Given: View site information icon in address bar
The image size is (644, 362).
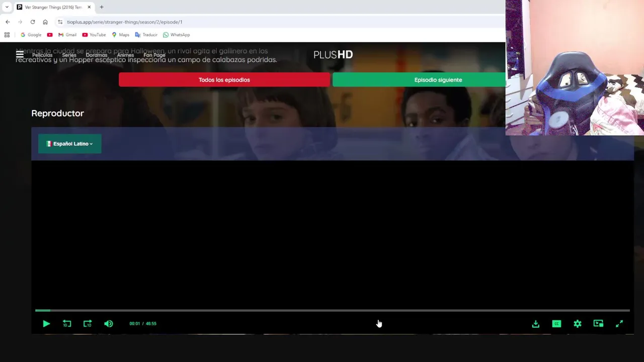Looking at the screenshot, I should click(60, 22).
